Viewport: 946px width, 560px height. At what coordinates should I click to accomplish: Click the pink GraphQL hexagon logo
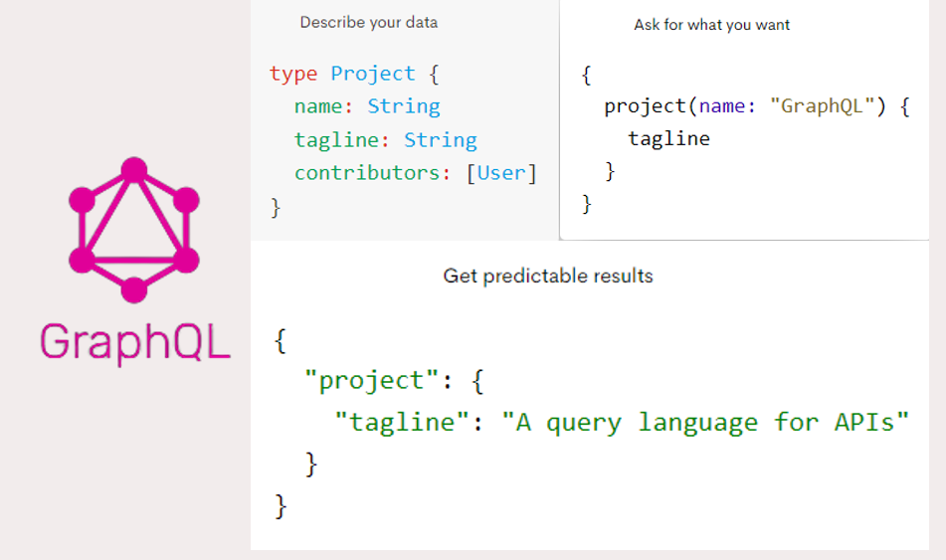(x=134, y=230)
